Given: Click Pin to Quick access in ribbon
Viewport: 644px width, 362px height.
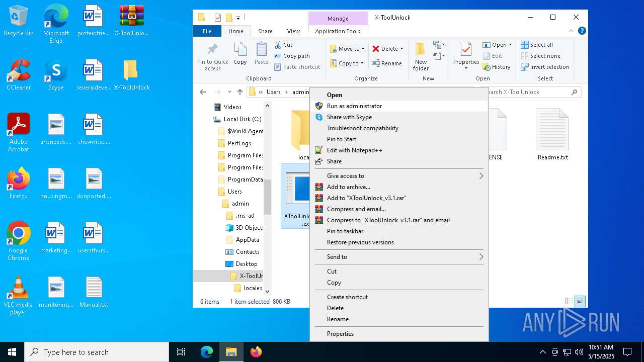Looking at the screenshot, I should click(213, 56).
